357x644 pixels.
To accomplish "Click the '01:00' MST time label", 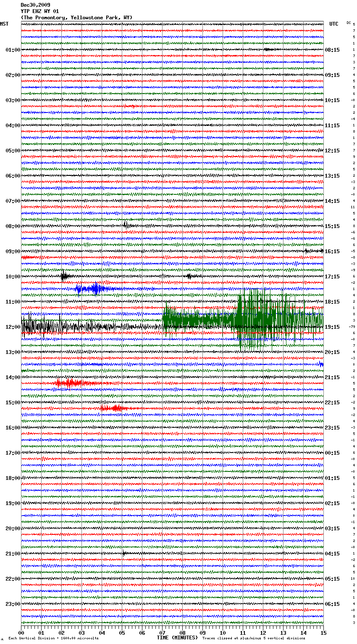I will 13,50.
